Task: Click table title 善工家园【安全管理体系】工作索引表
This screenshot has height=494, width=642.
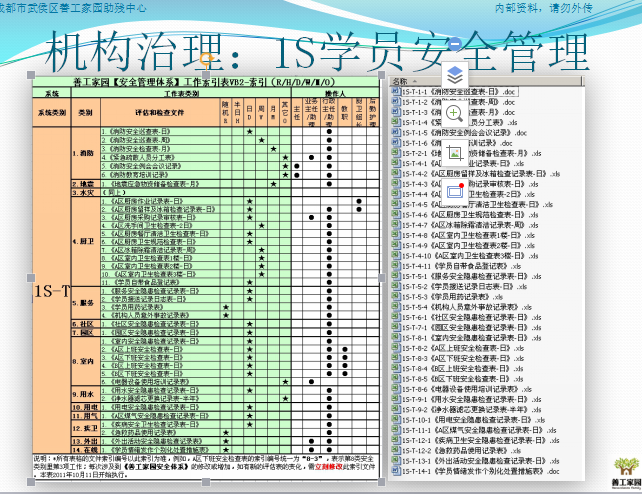Action: (x=204, y=81)
